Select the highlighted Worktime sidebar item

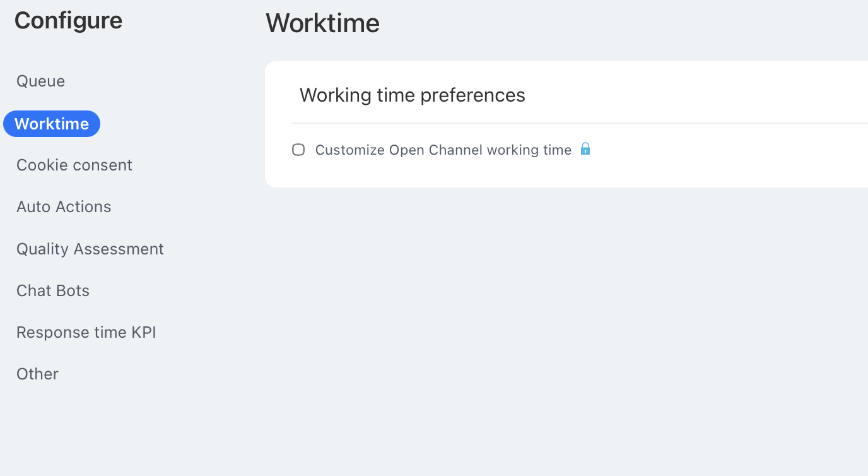tap(52, 124)
